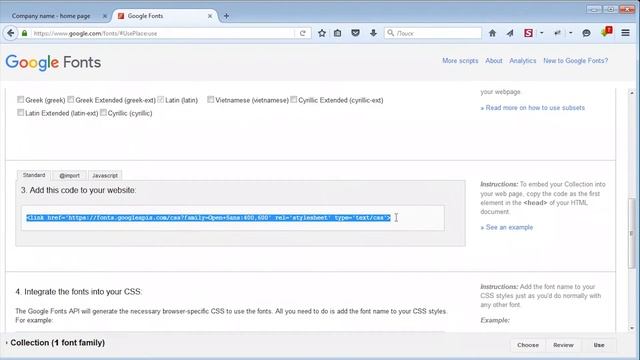Switch to the @import code tab
Image resolution: width=640 pixels, height=360 pixels.
tap(69, 176)
